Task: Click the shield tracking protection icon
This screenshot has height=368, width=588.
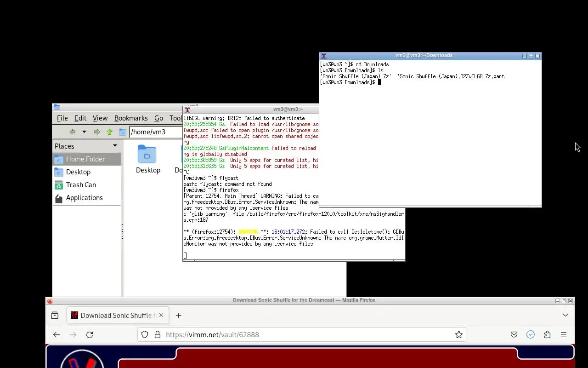Action: click(x=145, y=335)
